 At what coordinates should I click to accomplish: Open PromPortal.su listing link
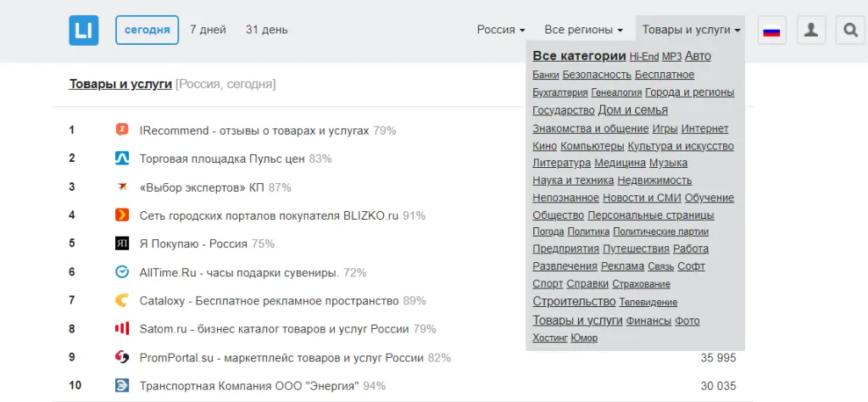coord(281,358)
